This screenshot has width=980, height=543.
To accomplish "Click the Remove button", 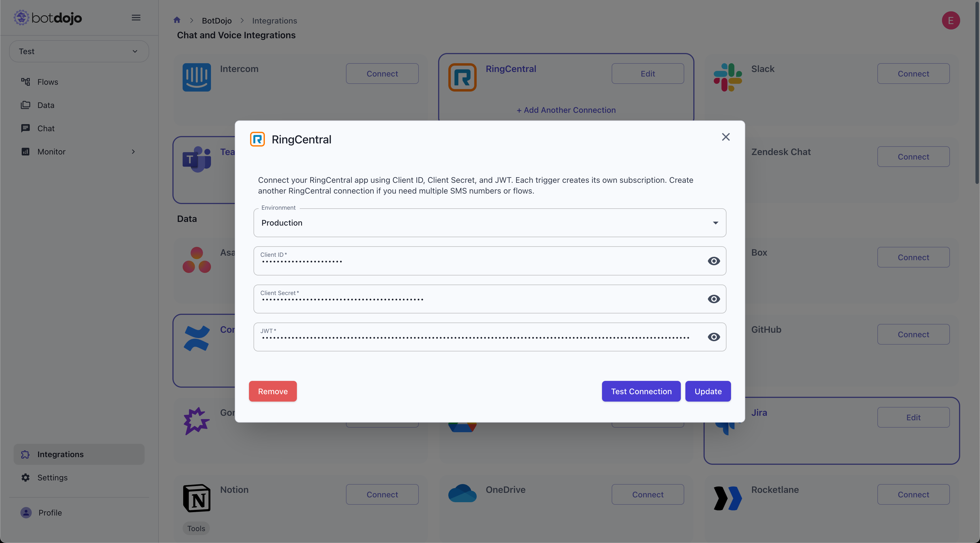I will click(x=273, y=391).
